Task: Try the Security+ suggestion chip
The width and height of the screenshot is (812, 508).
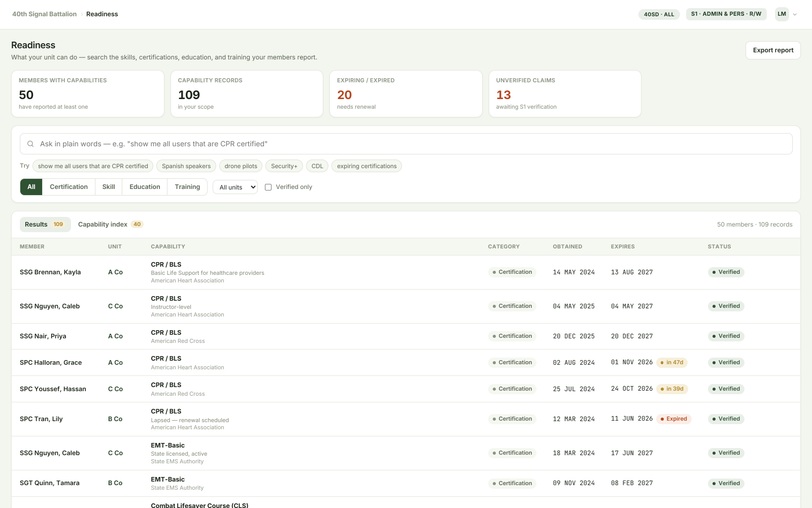Action: [284, 166]
